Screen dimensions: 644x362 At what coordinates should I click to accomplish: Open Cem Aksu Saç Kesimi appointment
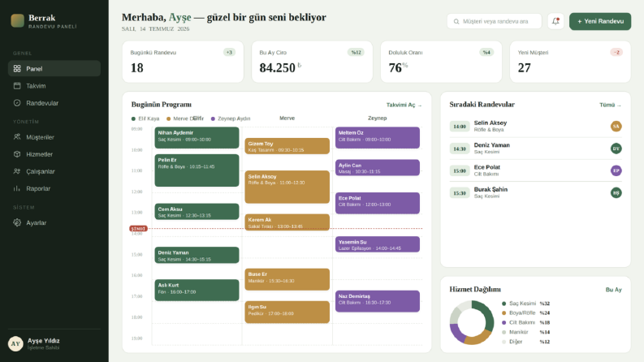pyautogui.click(x=197, y=212)
